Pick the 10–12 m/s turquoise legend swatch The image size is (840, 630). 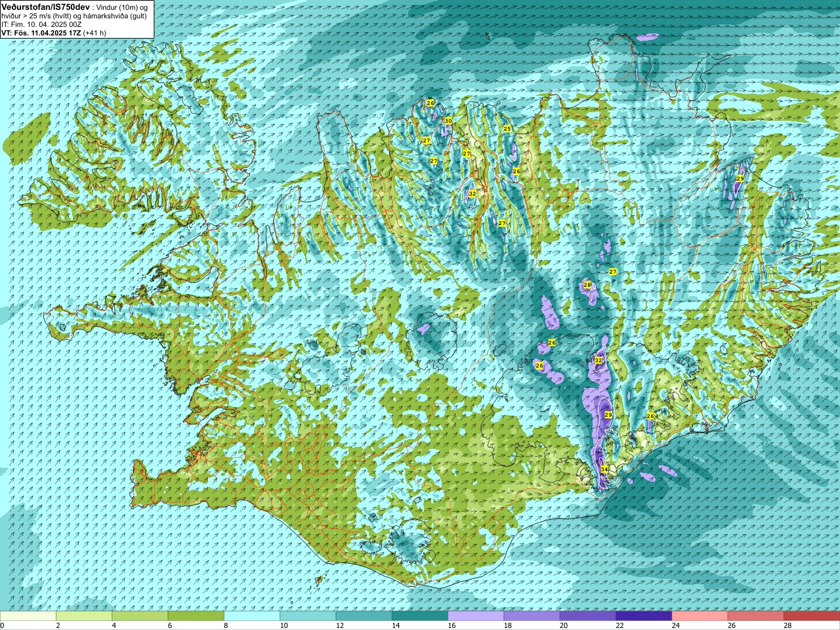pos(308,616)
